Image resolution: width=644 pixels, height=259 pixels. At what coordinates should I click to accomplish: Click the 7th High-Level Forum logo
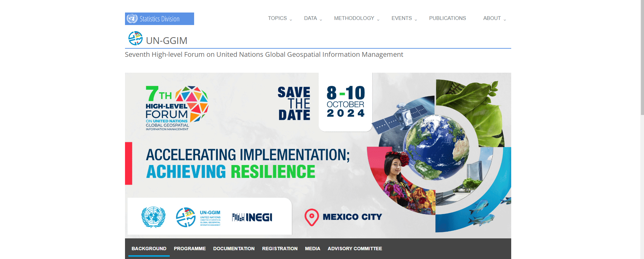(x=177, y=108)
